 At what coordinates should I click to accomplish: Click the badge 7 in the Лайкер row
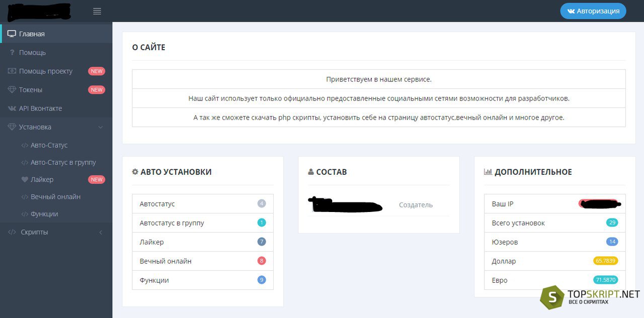tap(262, 242)
